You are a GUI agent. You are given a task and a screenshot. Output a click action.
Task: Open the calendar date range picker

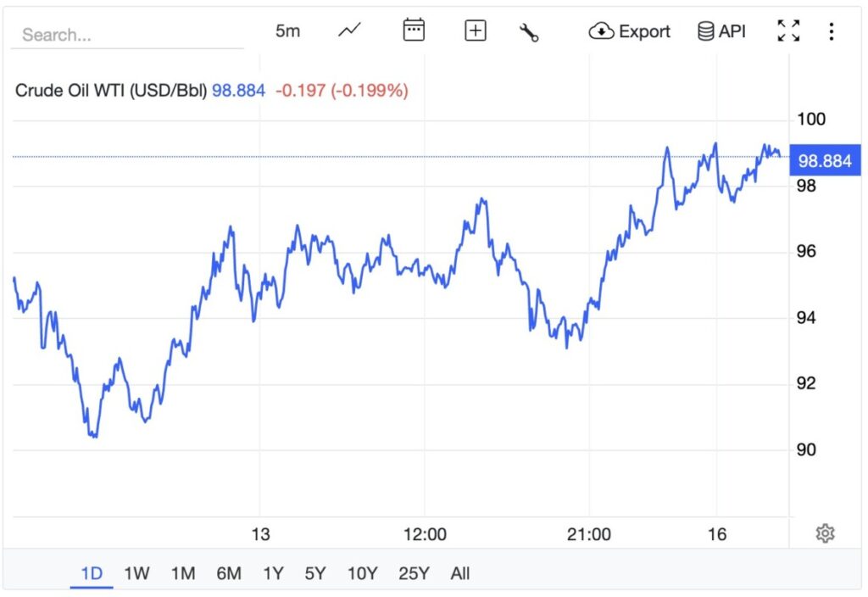point(413,31)
